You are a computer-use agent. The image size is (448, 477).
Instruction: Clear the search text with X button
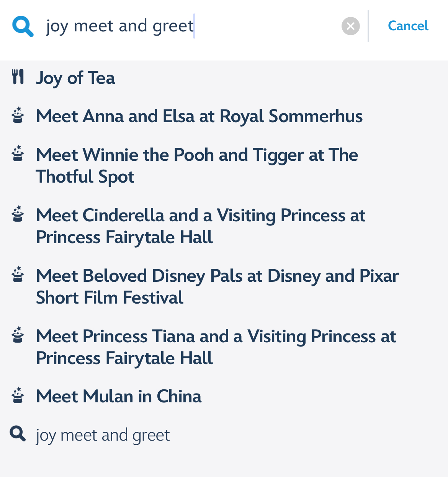point(350,26)
